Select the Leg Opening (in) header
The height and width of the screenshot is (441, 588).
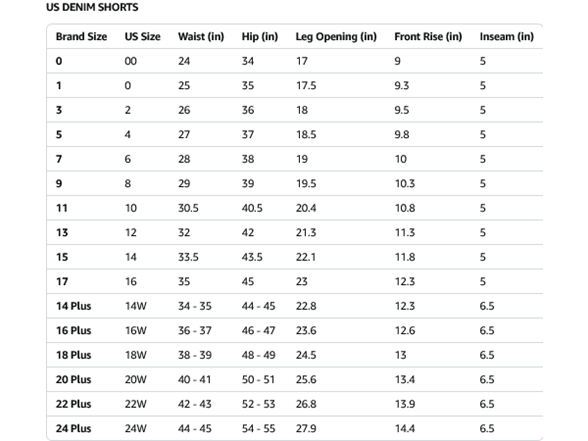click(x=336, y=37)
